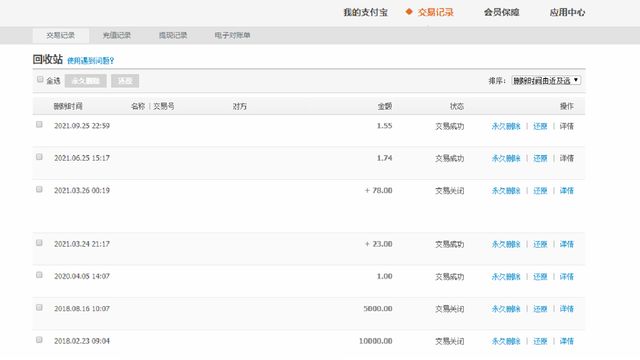
Task: Restore the + 23.00 transaction
Action: [x=540, y=244]
